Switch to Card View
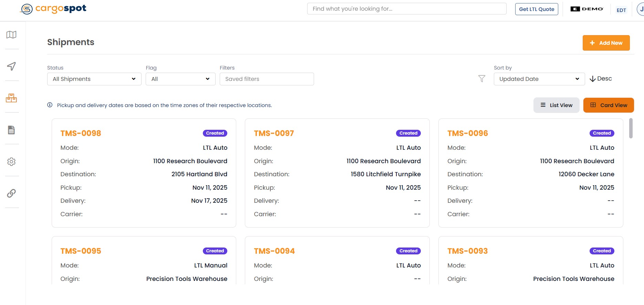644x305 pixels. [x=608, y=105]
